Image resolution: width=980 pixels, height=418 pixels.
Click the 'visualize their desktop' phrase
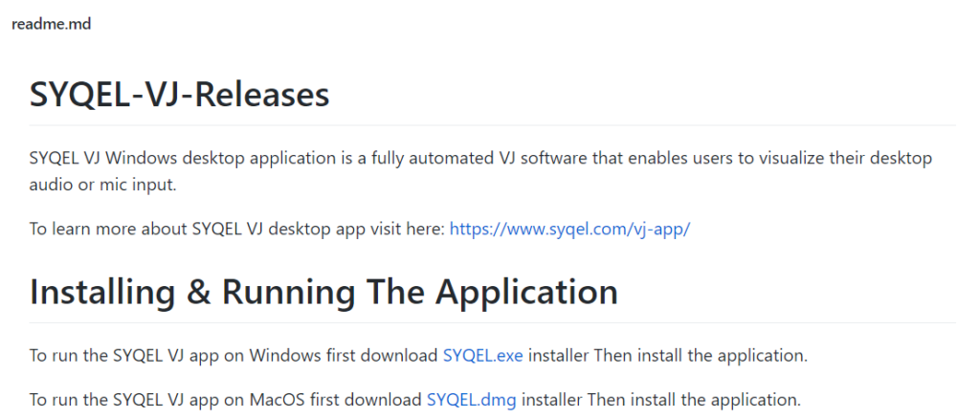[846, 158]
